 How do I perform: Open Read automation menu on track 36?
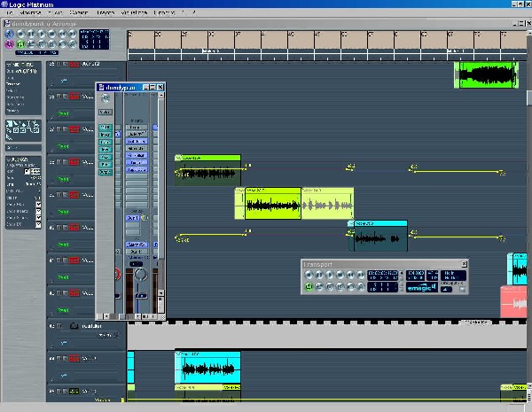(63, 113)
